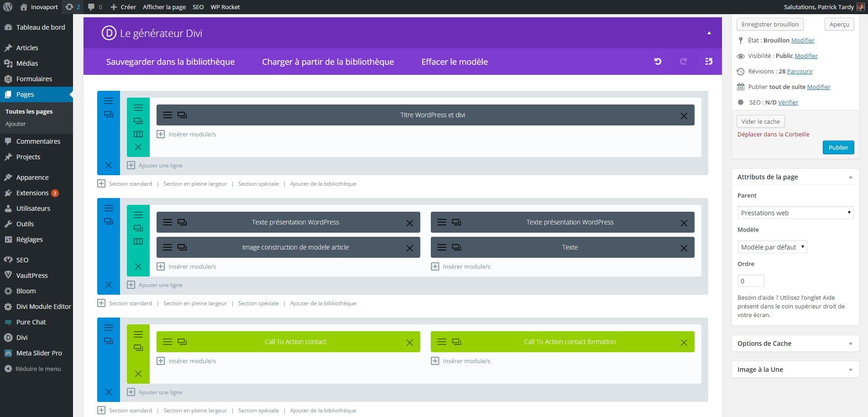
Task: Open the updates icon showing 2
Action: (73, 7)
